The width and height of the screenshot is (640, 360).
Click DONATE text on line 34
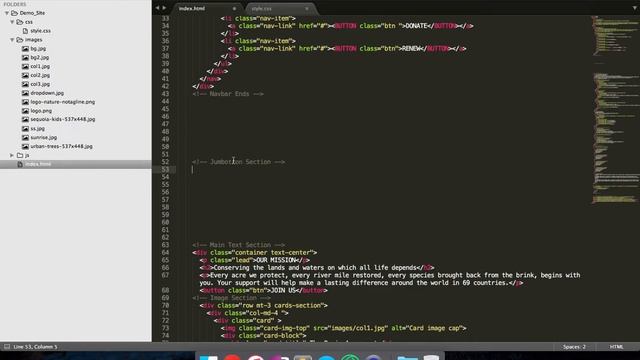[x=416, y=26]
